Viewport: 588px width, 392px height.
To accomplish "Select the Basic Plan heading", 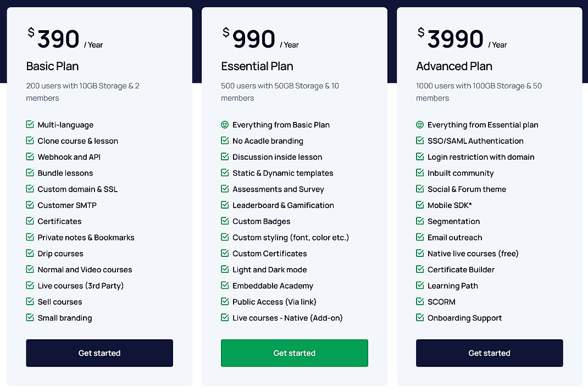I will 52,66.
